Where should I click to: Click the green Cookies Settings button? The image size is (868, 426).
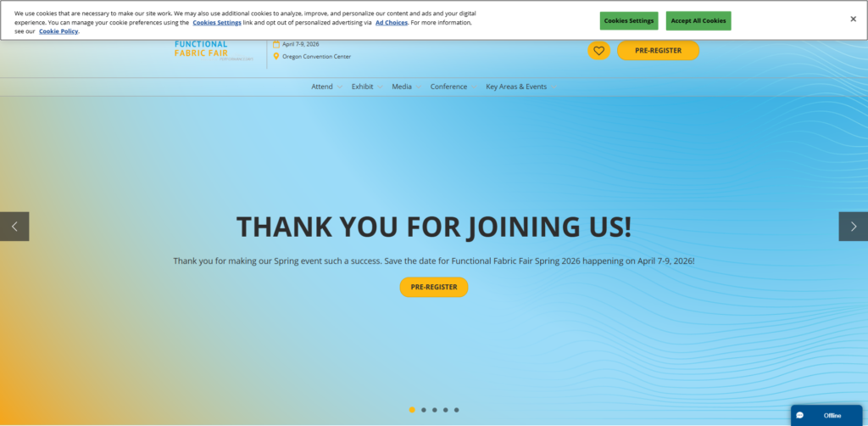tap(629, 20)
